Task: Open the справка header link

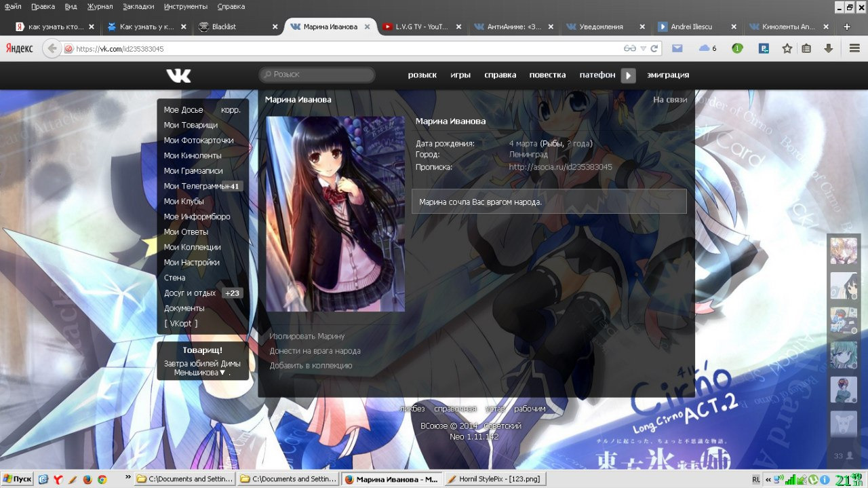Action: 500,75
